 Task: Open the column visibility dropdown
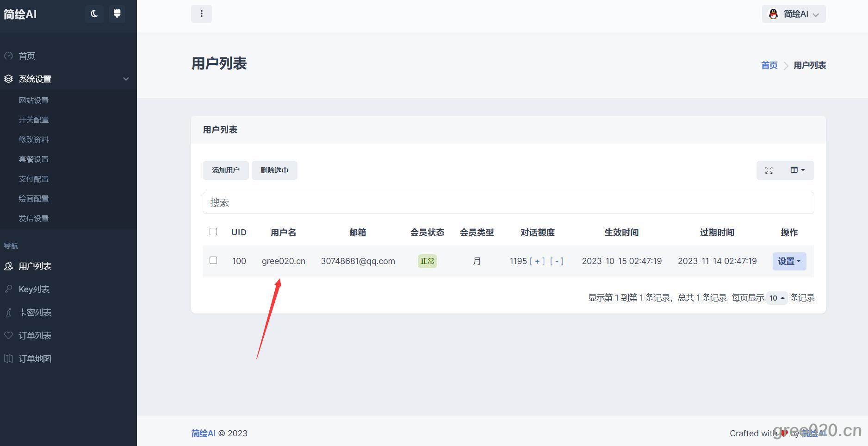click(x=798, y=170)
